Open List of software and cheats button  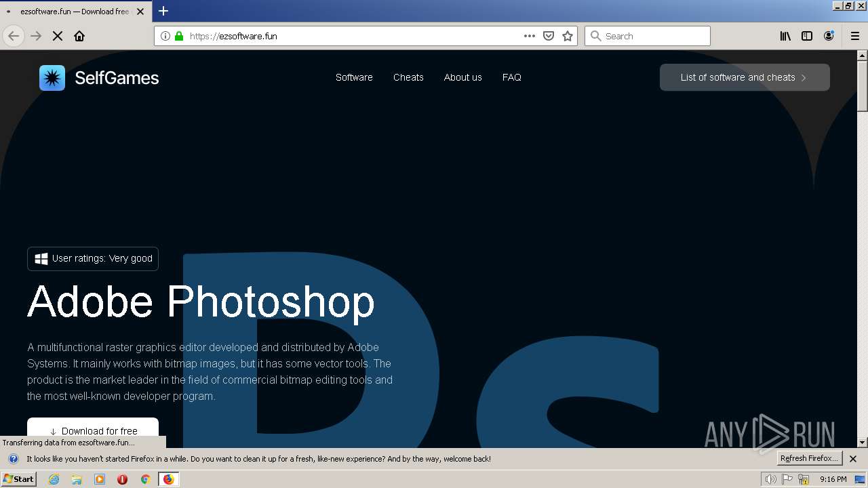[x=745, y=77]
